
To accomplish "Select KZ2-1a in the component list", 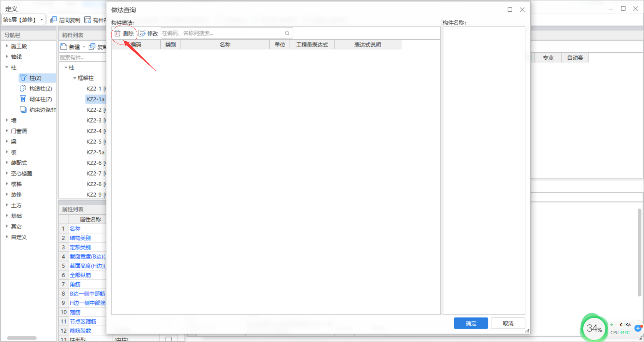I will 96,99.
